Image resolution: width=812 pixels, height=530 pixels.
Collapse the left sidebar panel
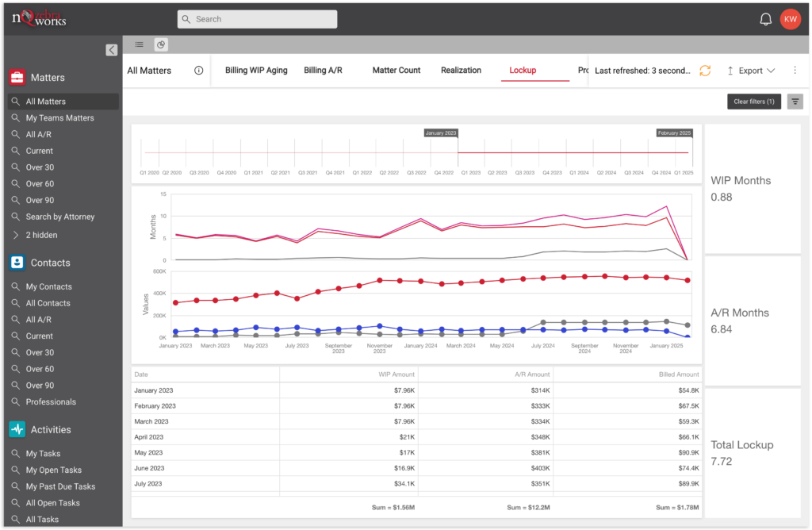point(112,50)
